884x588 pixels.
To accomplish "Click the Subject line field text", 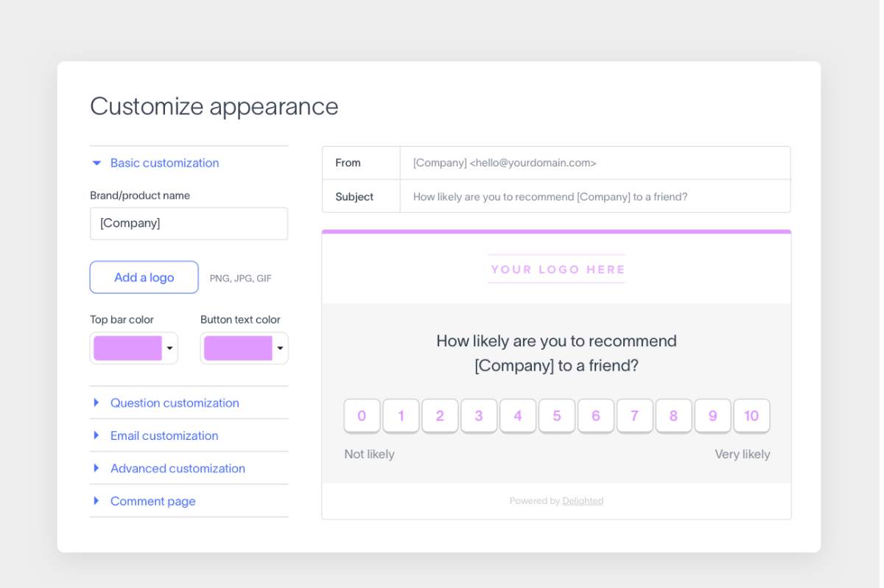I will click(550, 197).
